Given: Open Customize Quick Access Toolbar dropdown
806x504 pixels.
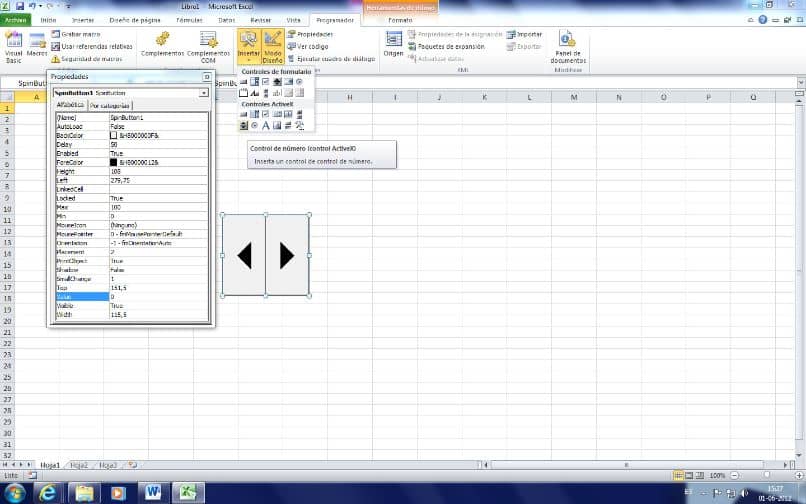Looking at the screenshot, I should [68, 6].
